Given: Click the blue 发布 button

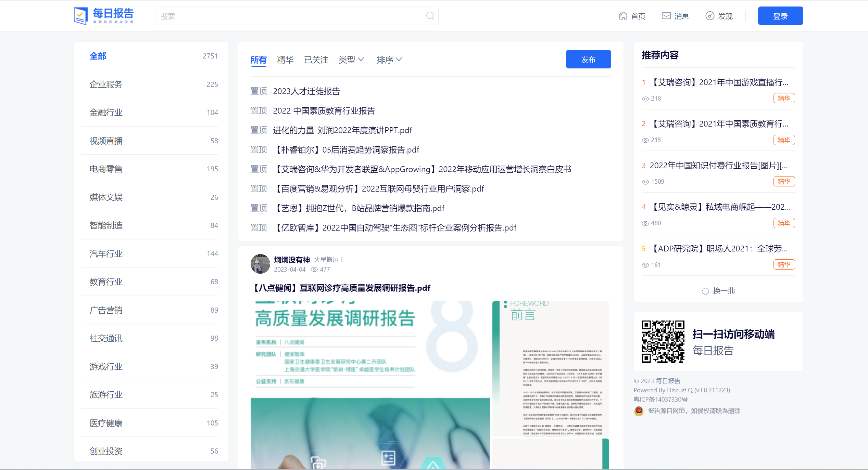Looking at the screenshot, I should click(x=588, y=60).
